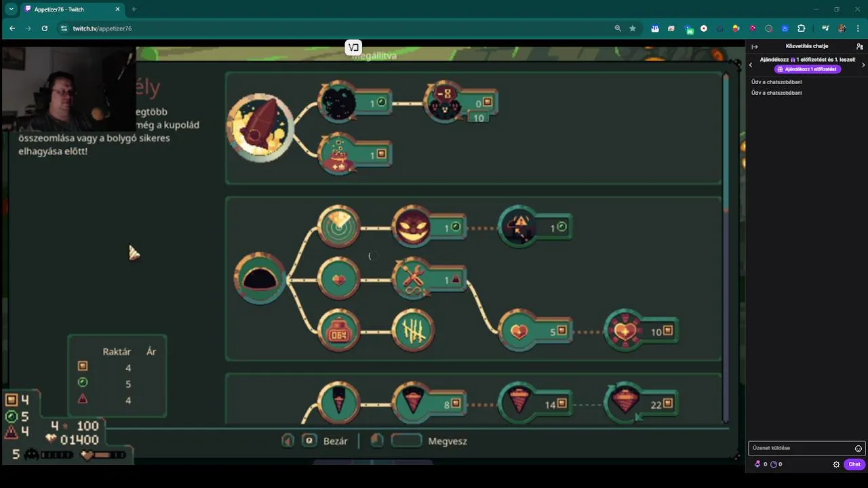Open the tab search dropdown
This screenshot has width=868, height=488.
coord(11,9)
